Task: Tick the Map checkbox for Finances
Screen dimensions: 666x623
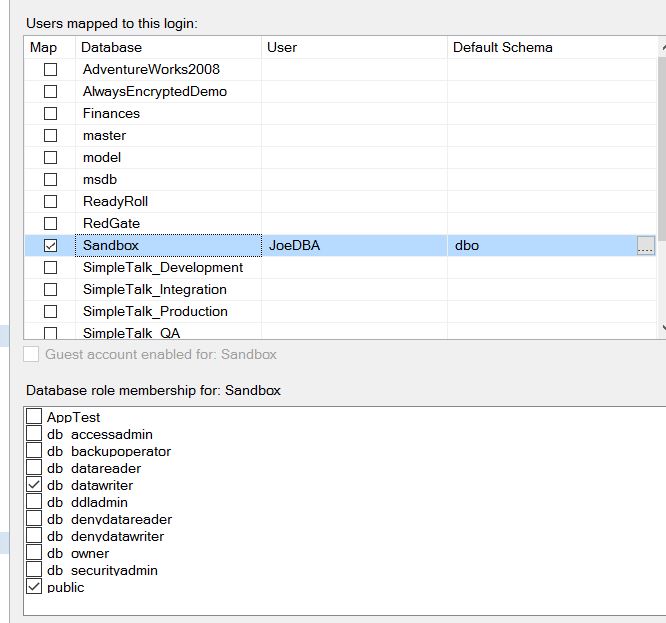Action: [50, 114]
